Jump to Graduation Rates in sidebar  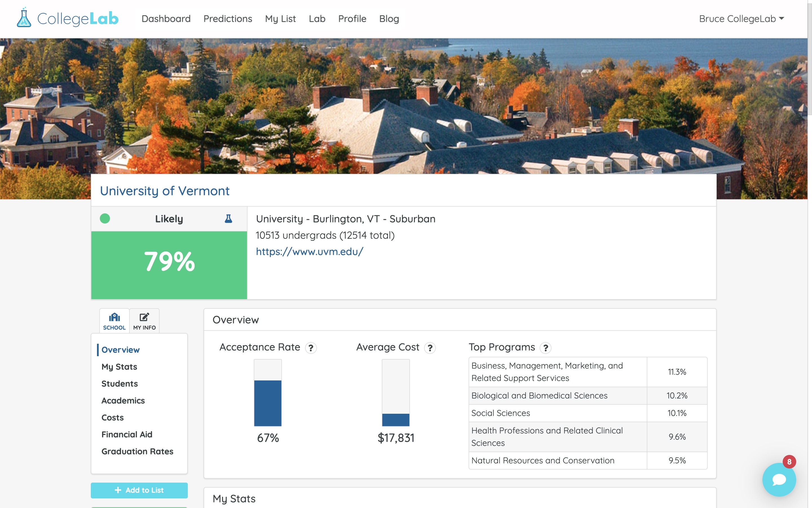138,451
